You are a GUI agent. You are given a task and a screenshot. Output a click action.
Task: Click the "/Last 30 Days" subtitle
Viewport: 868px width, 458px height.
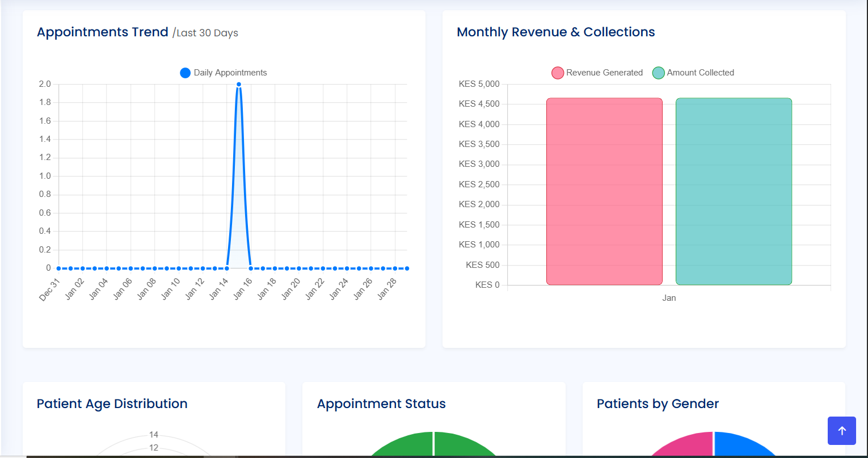[x=205, y=33]
